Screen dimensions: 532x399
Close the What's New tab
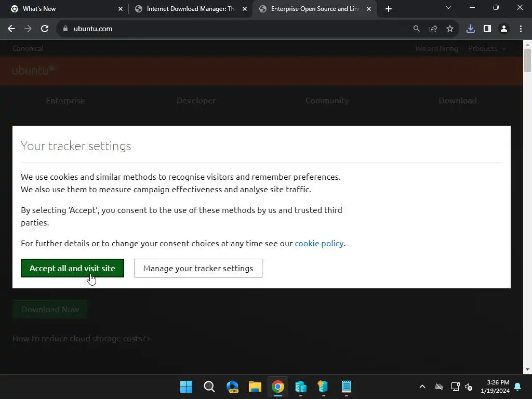click(121, 9)
